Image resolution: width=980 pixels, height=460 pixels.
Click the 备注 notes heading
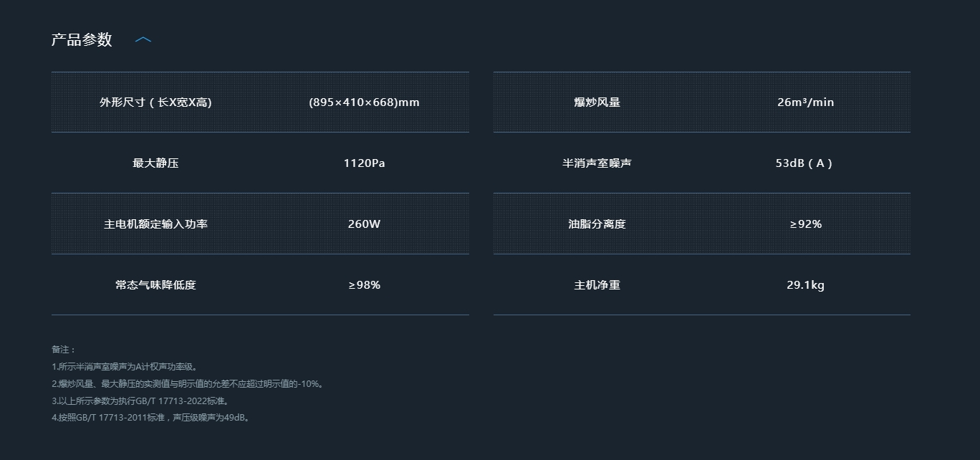pyautogui.click(x=63, y=350)
